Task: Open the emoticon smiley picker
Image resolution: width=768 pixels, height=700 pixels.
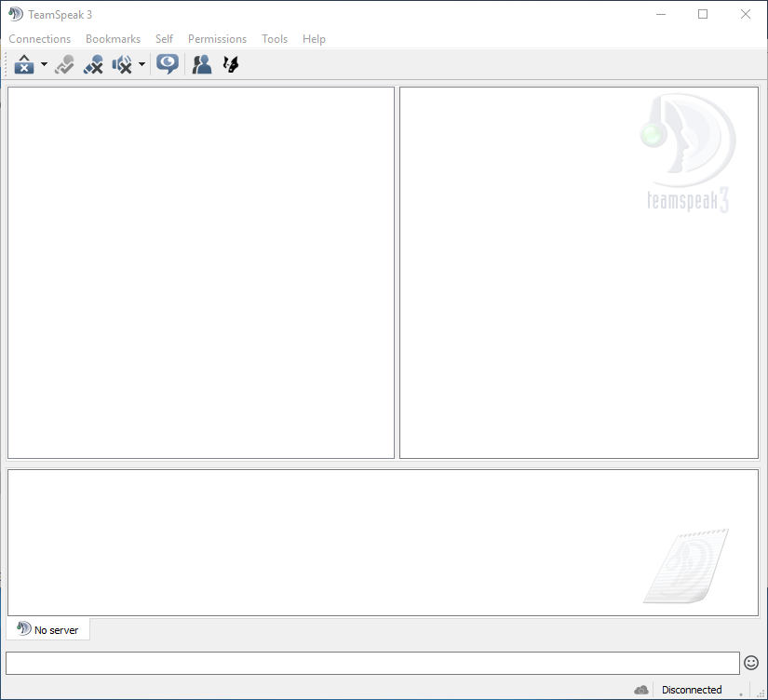Action: click(751, 663)
